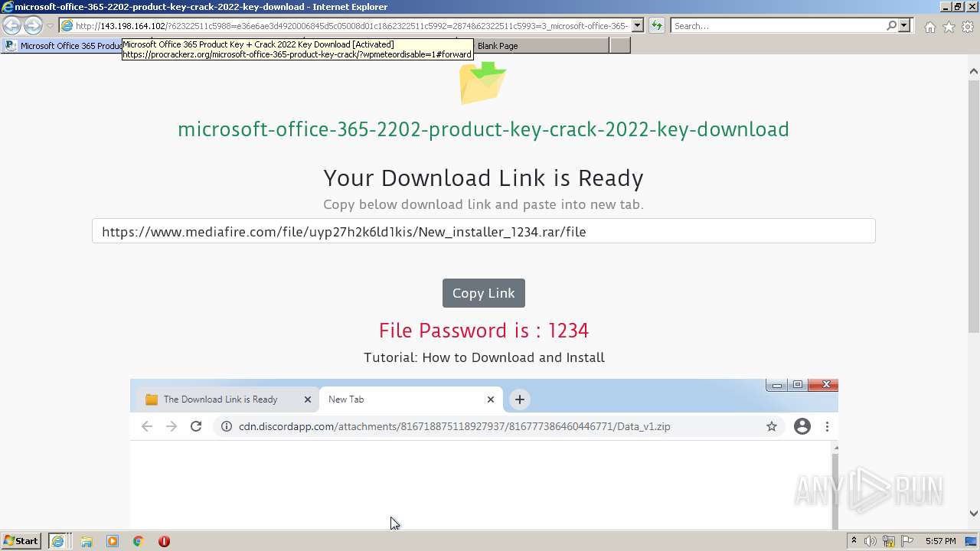
Task: Click the green download folder icon
Action: point(482,83)
